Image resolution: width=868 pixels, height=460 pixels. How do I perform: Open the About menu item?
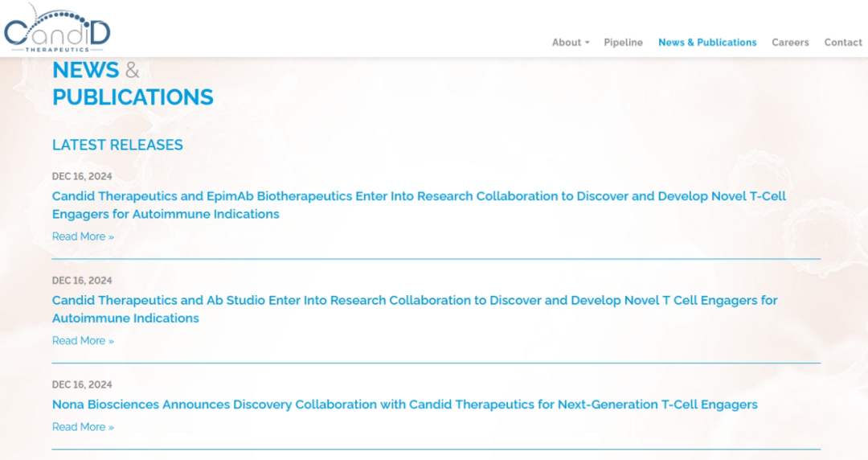567,43
